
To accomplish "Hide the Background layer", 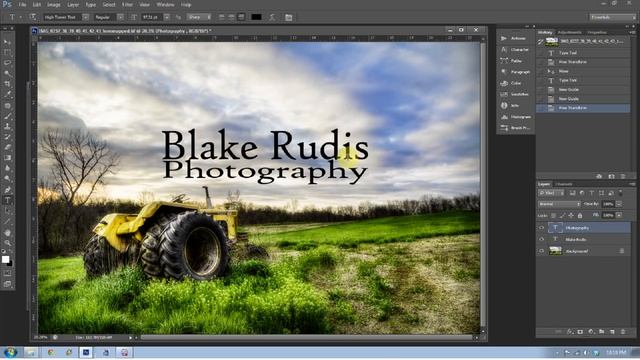I will [x=542, y=251].
